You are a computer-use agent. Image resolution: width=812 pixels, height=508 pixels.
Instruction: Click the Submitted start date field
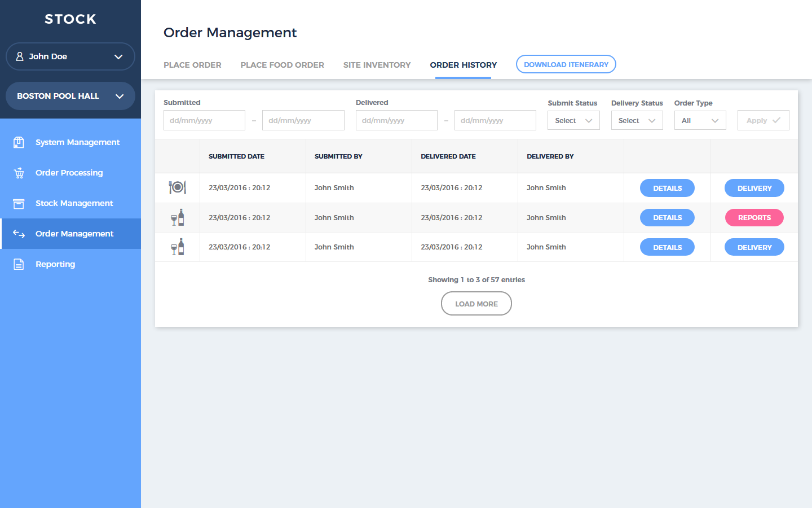click(204, 120)
